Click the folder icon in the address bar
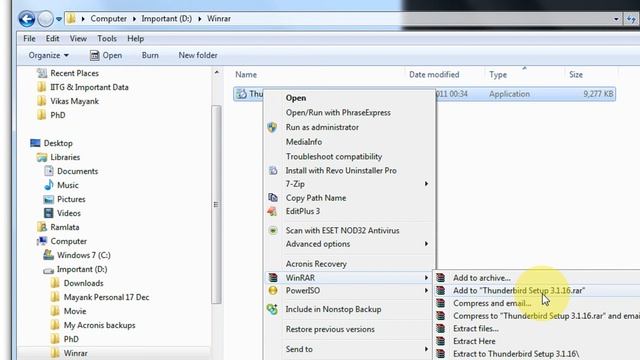Screen dimensions: 640x360 click(x=71, y=19)
